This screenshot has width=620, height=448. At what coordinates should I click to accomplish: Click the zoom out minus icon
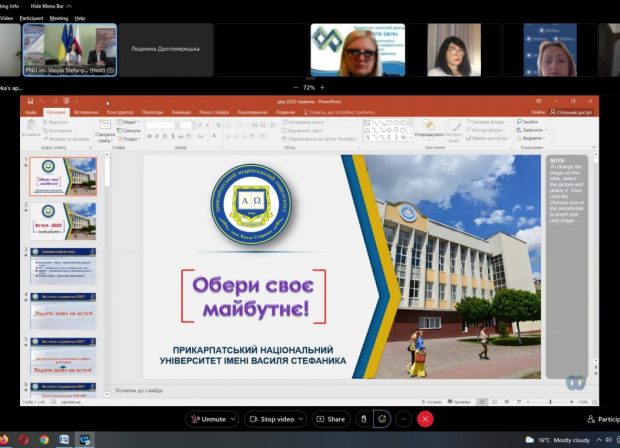(x=296, y=87)
